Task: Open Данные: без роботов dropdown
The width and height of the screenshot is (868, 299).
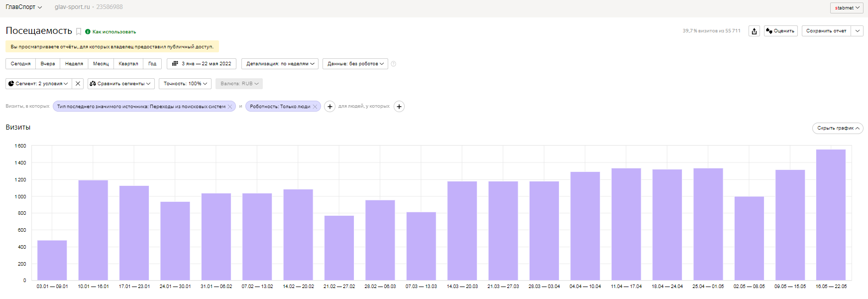Action: 355,64
